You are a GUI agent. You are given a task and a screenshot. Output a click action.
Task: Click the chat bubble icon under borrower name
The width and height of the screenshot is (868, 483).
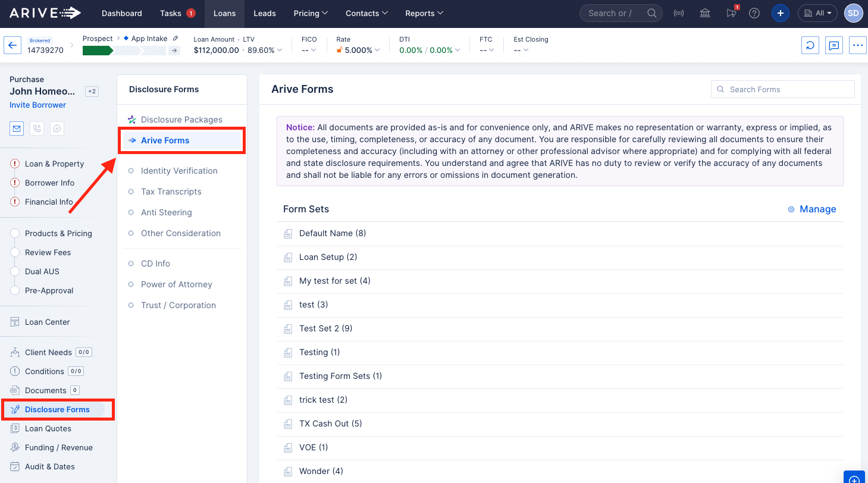click(x=57, y=128)
